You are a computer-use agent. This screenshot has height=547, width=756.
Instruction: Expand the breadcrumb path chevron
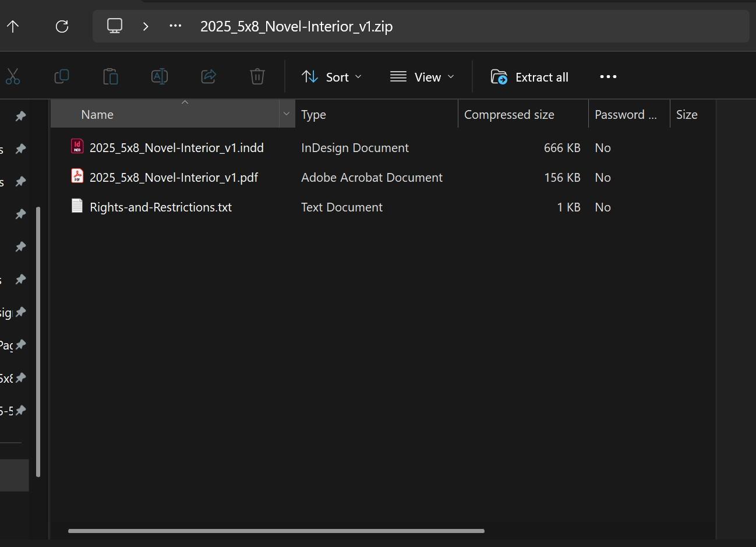coord(146,26)
